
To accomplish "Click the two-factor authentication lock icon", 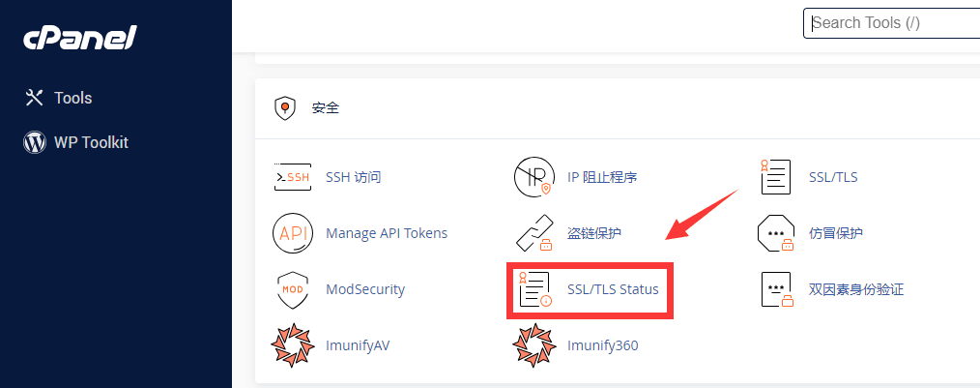I will coord(777,289).
